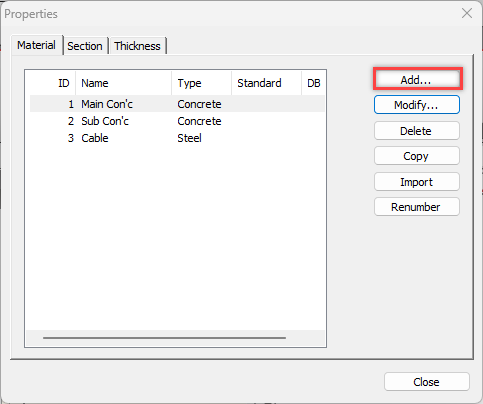Close the Properties dialog via Close button
Screen dimensions: 483x404
(427, 382)
